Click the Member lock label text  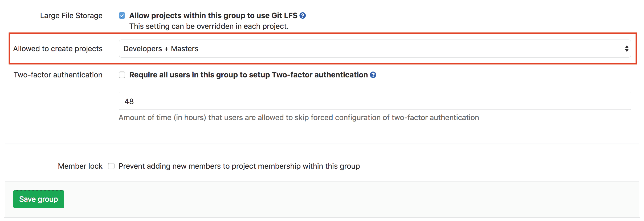click(x=80, y=166)
